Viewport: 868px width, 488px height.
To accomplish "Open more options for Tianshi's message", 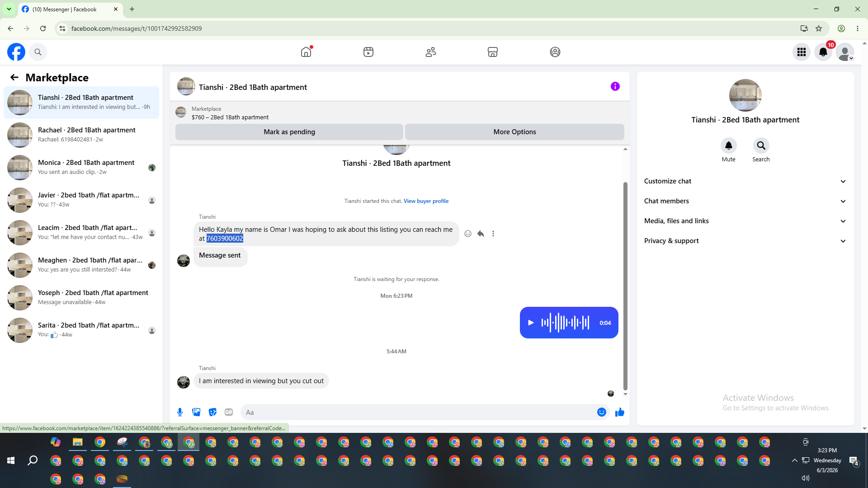I will [493, 234].
